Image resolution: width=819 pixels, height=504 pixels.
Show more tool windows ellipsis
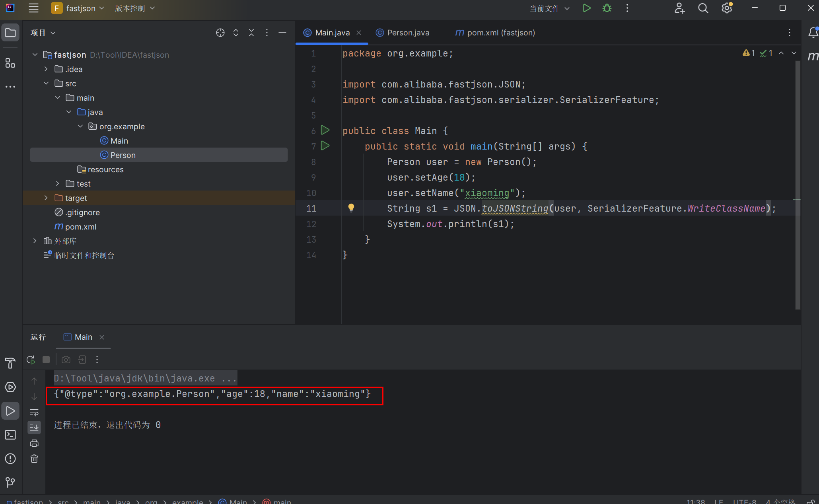[10, 86]
